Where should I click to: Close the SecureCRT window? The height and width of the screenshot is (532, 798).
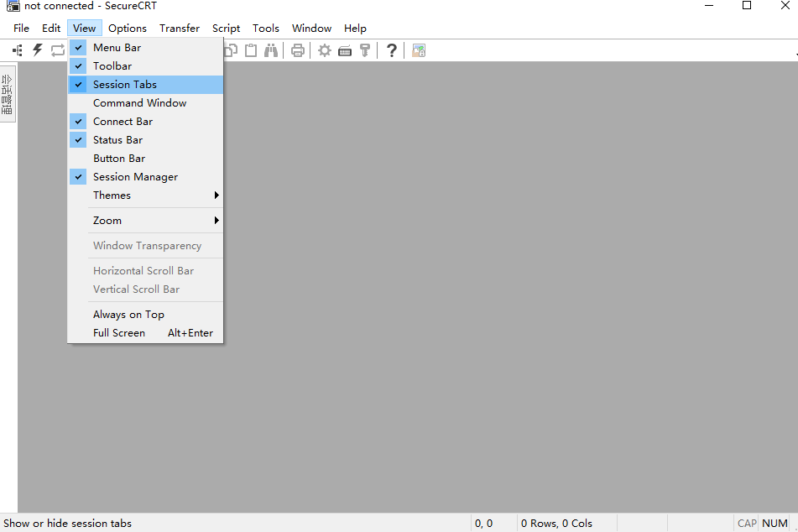[785, 6]
